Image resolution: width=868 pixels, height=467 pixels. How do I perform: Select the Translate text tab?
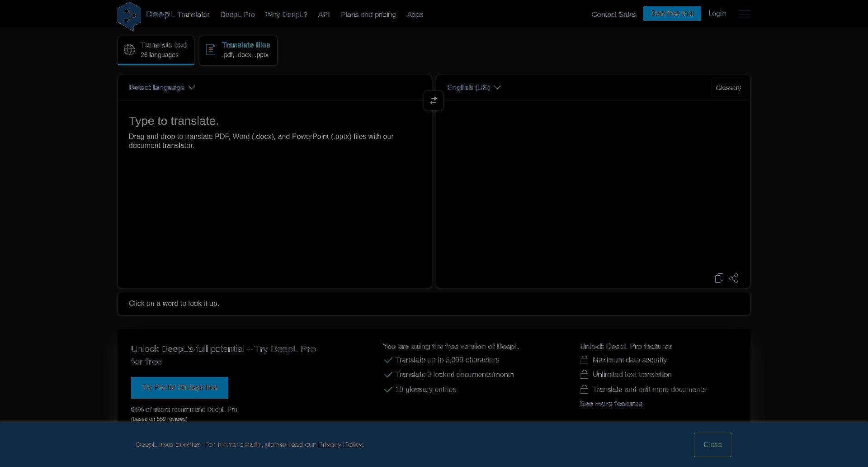(x=156, y=50)
